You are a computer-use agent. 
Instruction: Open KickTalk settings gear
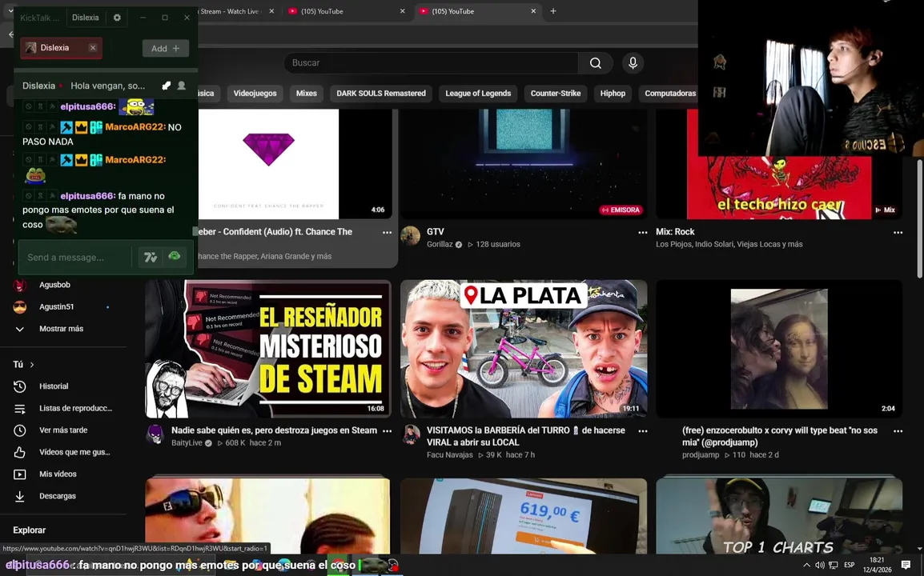pyautogui.click(x=117, y=18)
